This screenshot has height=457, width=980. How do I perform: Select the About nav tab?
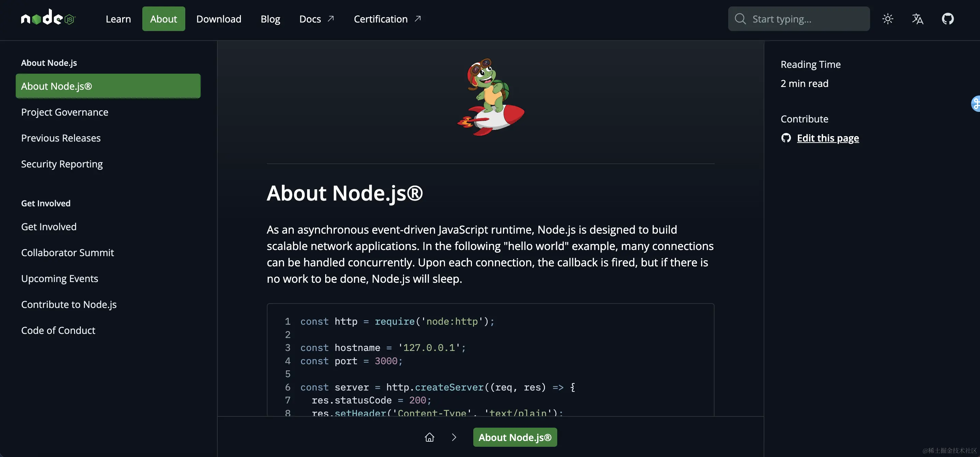coord(163,19)
